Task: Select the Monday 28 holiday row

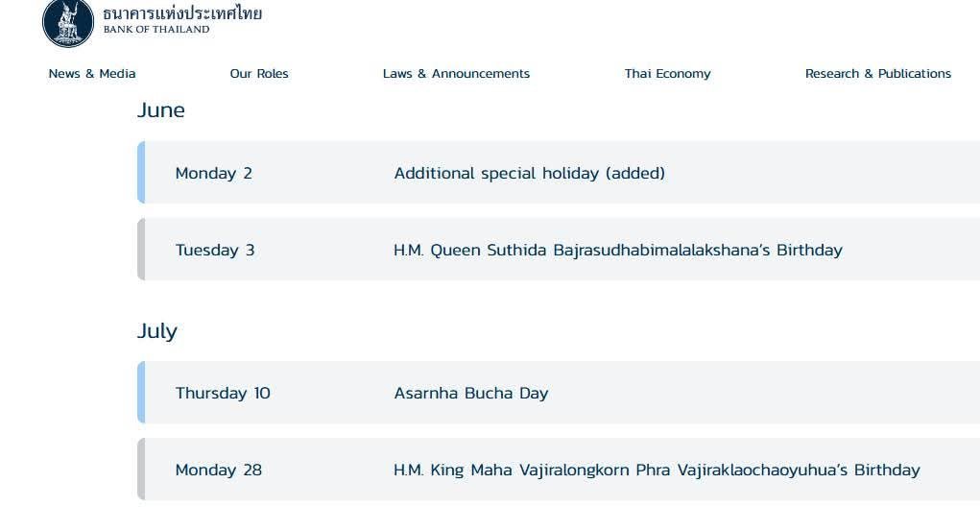Action: [559, 470]
